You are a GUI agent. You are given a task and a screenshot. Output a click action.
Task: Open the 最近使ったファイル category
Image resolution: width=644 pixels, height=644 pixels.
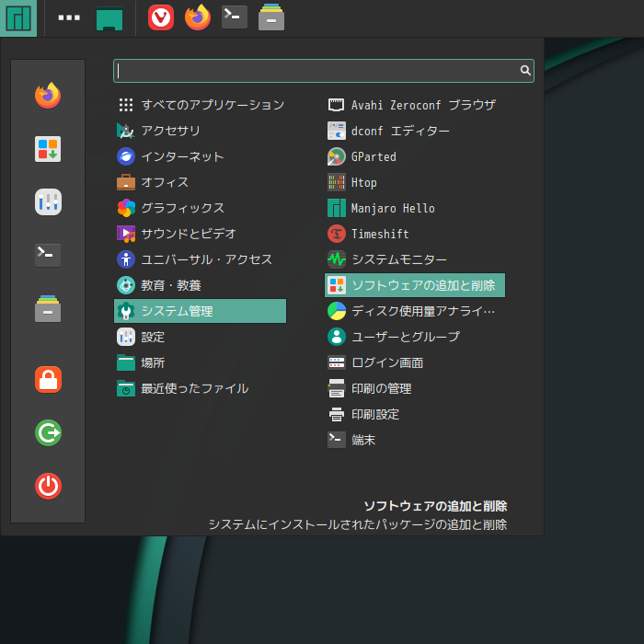pos(200,388)
